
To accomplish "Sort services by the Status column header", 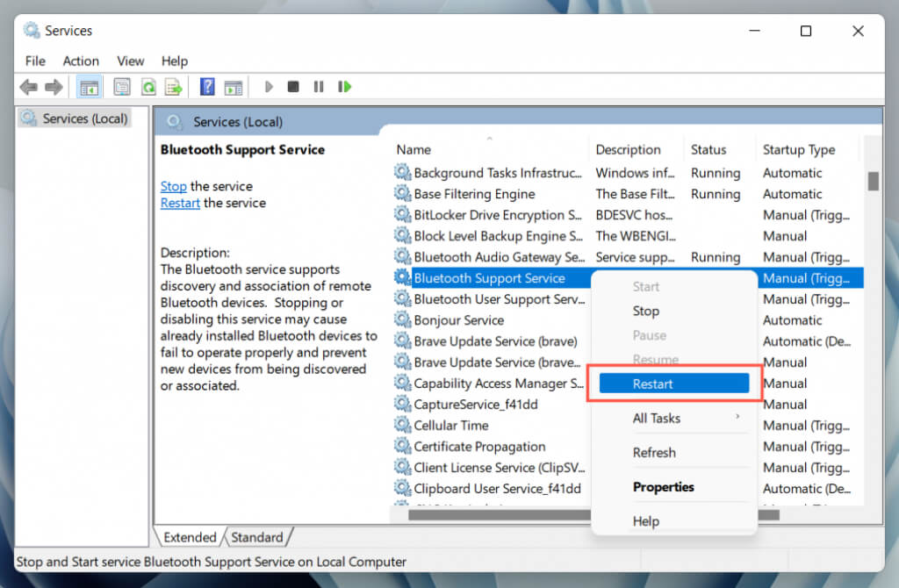I will pos(708,149).
